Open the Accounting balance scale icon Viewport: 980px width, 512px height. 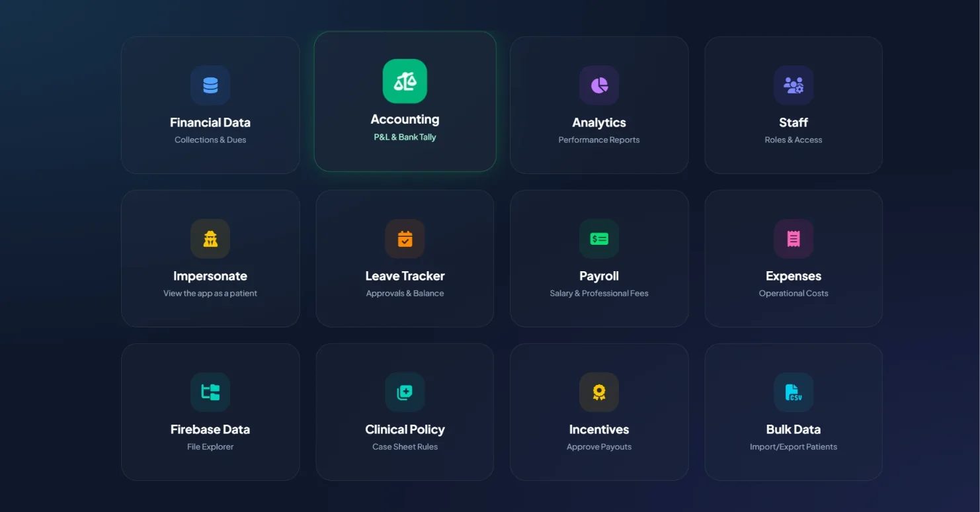point(405,81)
